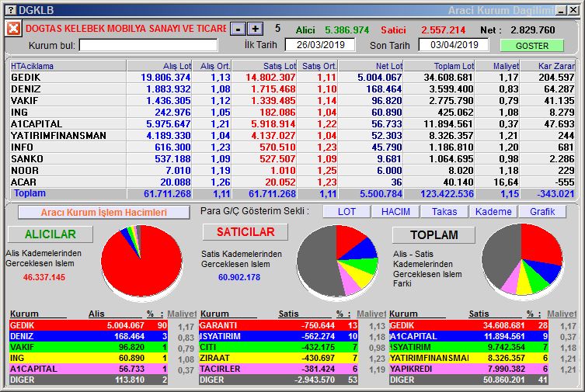Select DENIZ row in main table

point(292,89)
